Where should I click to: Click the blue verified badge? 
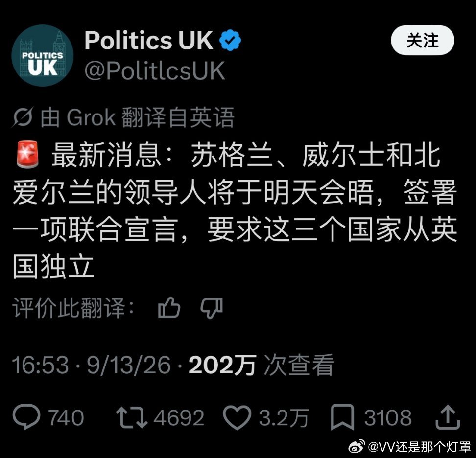click(x=230, y=40)
